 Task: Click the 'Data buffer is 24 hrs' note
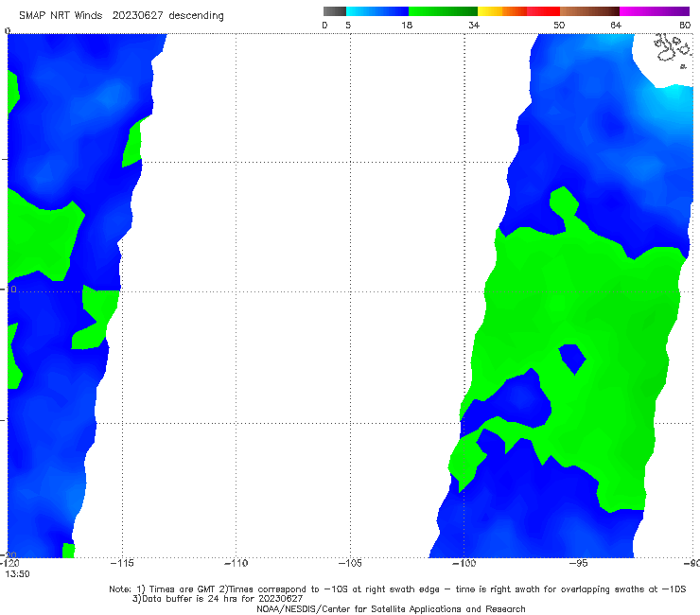[x=218, y=599]
